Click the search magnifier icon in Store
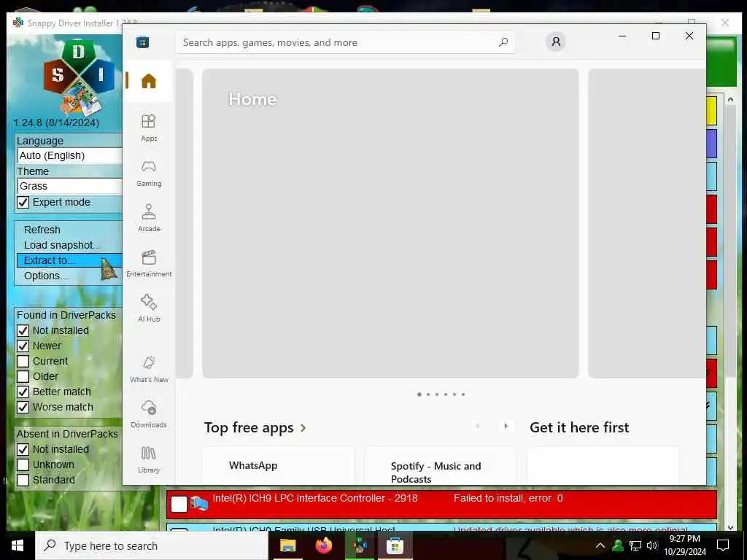Image resolution: width=747 pixels, height=560 pixels. [x=503, y=42]
